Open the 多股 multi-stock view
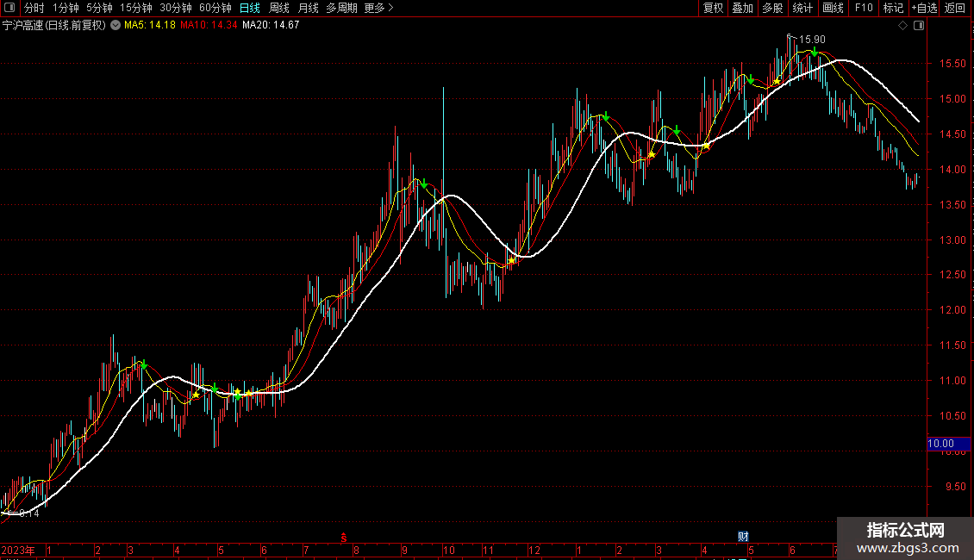The image size is (974, 560). click(773, 8)
